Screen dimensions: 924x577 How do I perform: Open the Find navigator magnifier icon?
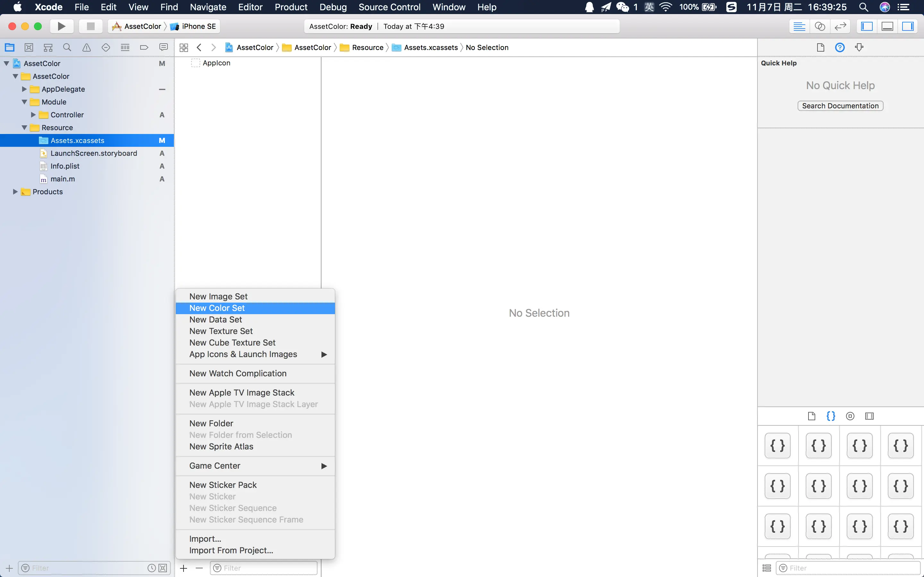[x=67, y=47]
